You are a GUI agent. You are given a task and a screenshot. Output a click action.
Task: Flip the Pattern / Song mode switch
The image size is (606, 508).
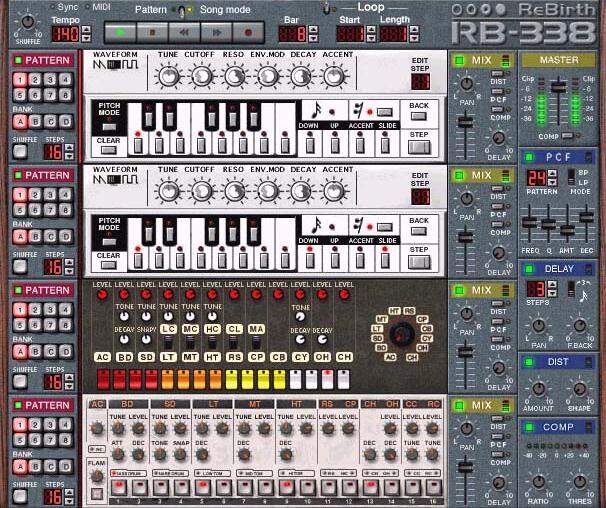click(x=182, y=11)
